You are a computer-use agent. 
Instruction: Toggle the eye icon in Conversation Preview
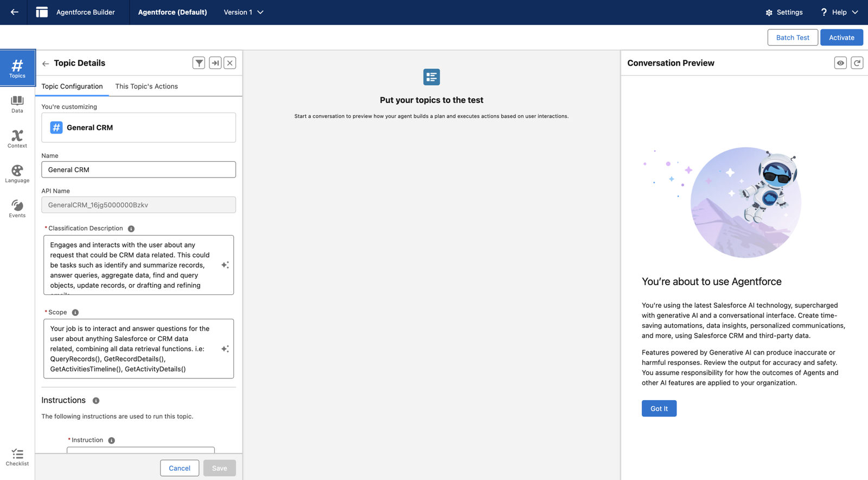(840, 63)
